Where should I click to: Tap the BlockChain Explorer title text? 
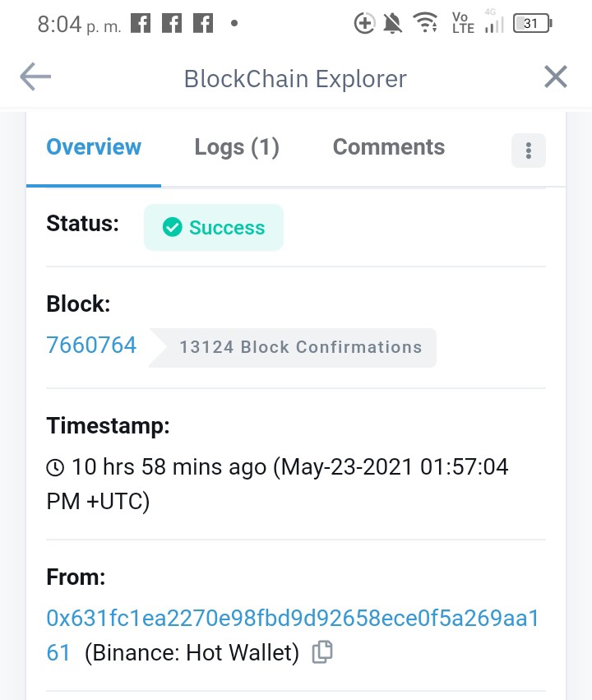click(x=295, y=79)
